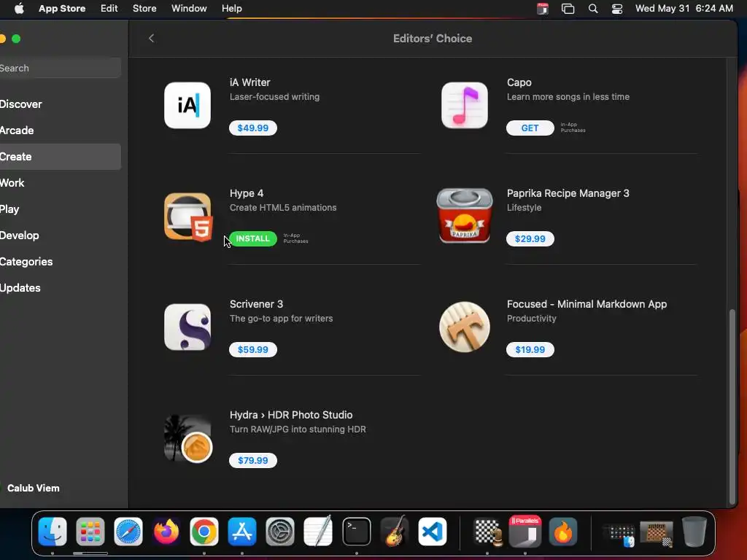Open Parallels folder icon in Dock
The width and height of the screenshot is (747, 560).
click(525, 532)
